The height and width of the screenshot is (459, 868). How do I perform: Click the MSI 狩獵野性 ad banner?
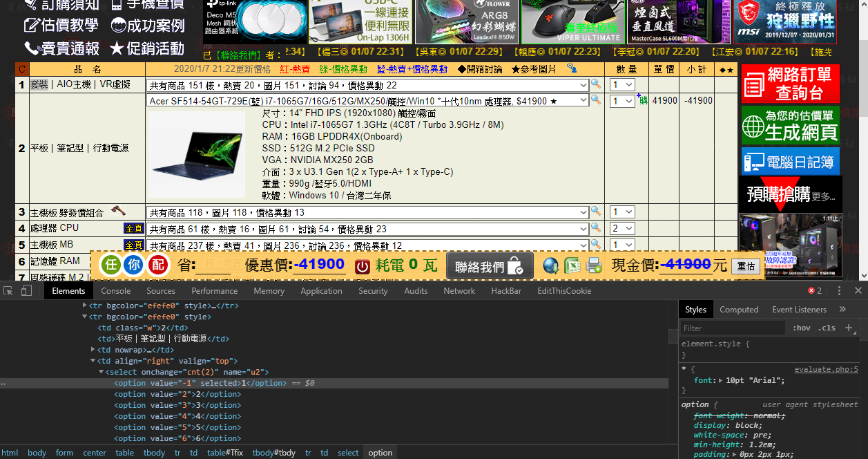coord(784,21)
